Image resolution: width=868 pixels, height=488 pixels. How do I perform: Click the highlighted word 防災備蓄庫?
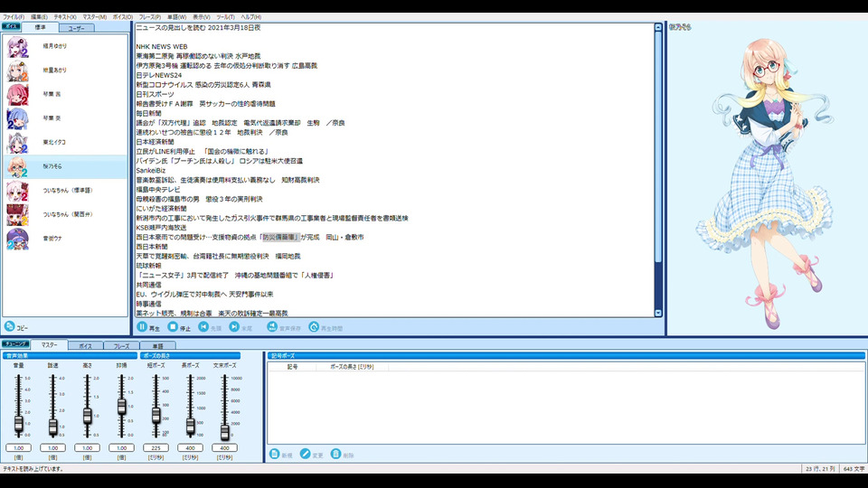click(280, 238)
